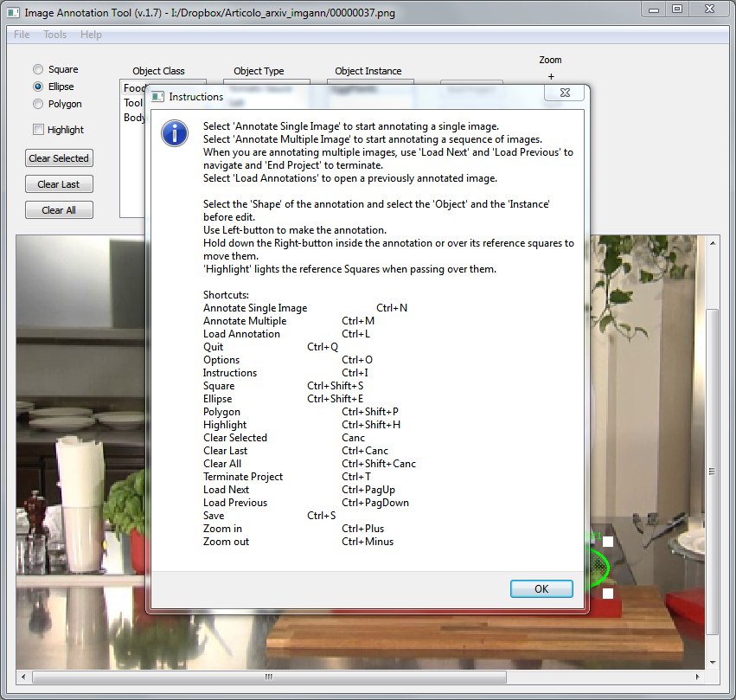Image resolution: width=736 pixels, height=700 pixels.
Task: Select Tool in the Object Class list
Action: (133, 103)
